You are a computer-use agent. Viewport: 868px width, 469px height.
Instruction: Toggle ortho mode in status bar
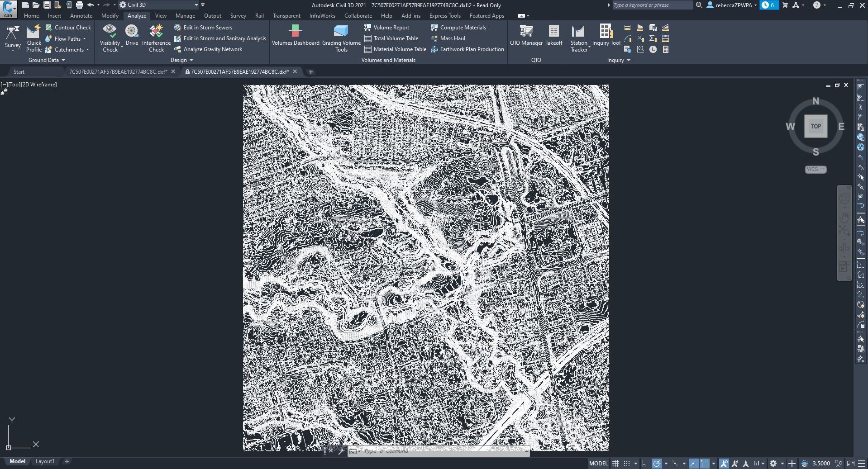646,464
